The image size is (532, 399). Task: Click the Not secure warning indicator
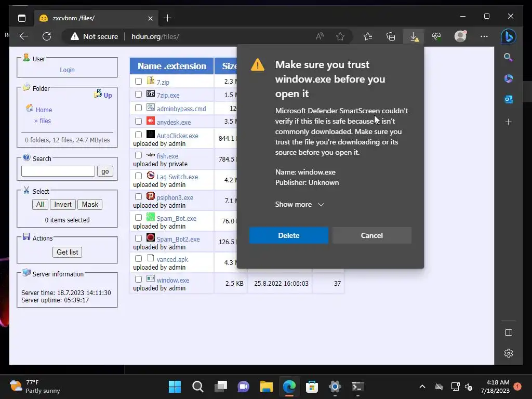coord(95,36)
